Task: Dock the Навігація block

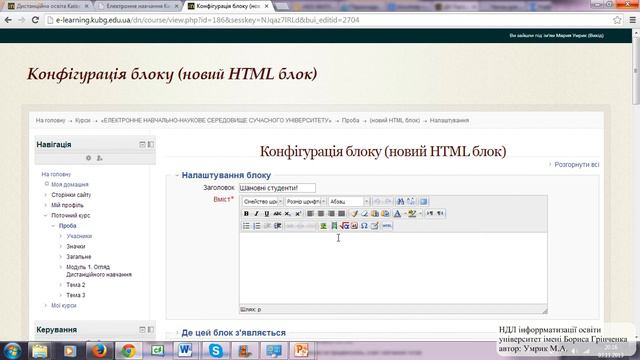Action: click(151, 144)
